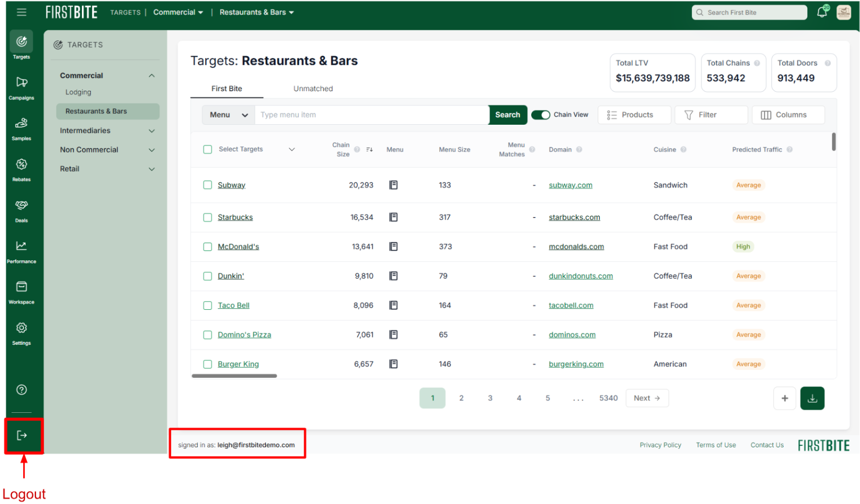The height and width of the screenshot is (504, 860).
Task: Open the Restaurants & Bars header dropdown
Action: (257, 12)
